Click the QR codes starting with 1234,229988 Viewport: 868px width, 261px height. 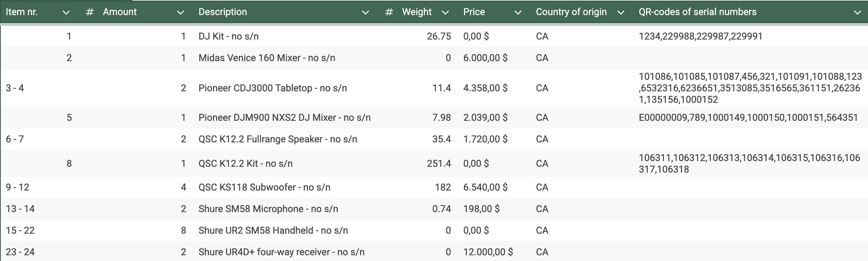[701, 36]
